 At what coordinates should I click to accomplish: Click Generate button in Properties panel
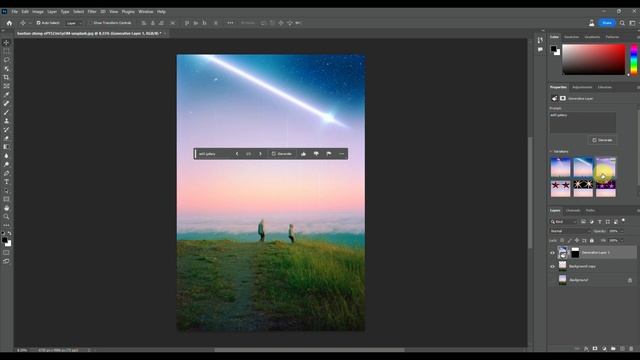tap(602, 140)
